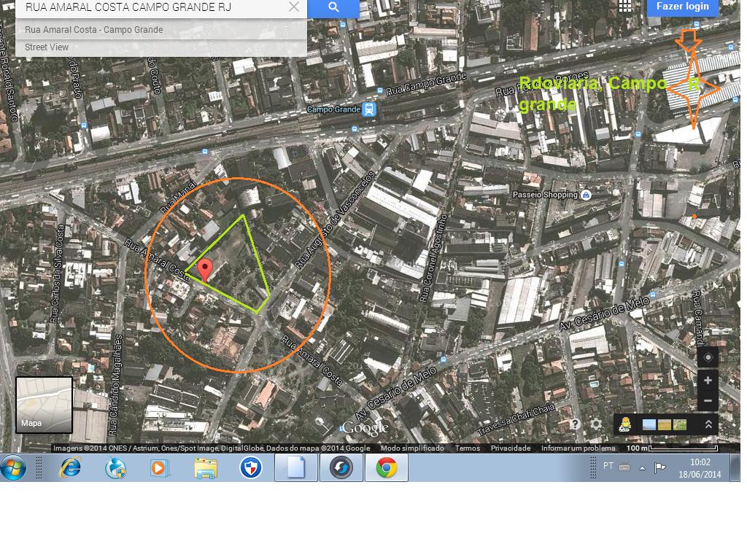The height and width of the screenshot is (560, 747).
Task: Clear the search box with the X
Action: [294, 7]
